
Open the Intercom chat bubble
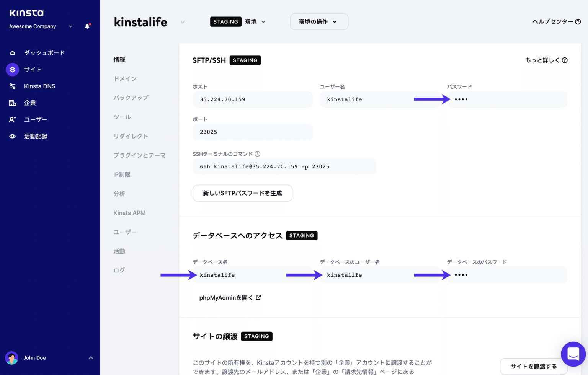[x=573, y=354]
